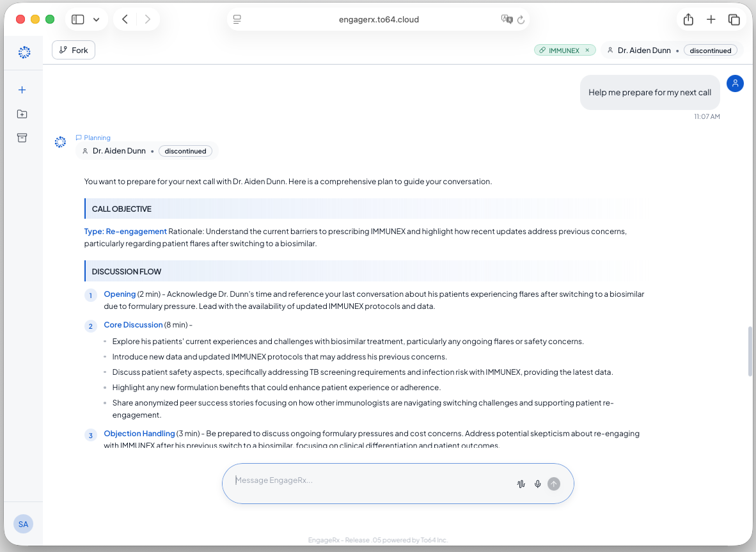The image size is (756, 552).
Task: Click the blue user avatar beside the message
Action: click(x=736, y=83)
